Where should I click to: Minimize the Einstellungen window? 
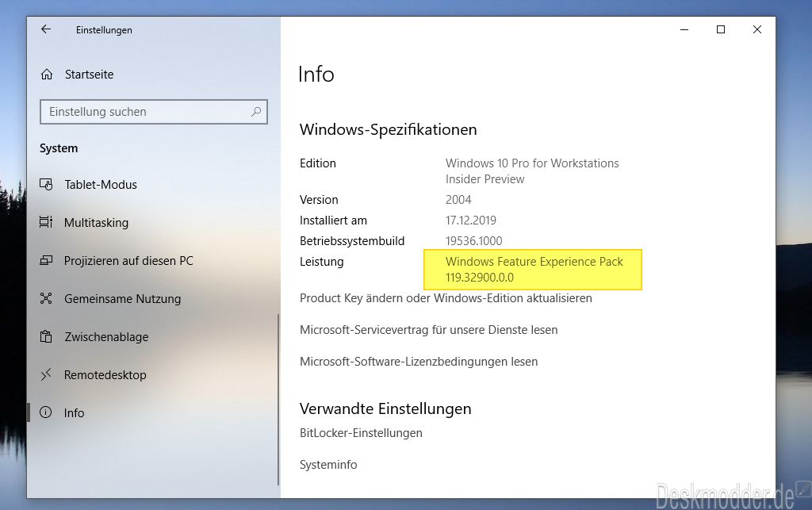pos(684,29)
